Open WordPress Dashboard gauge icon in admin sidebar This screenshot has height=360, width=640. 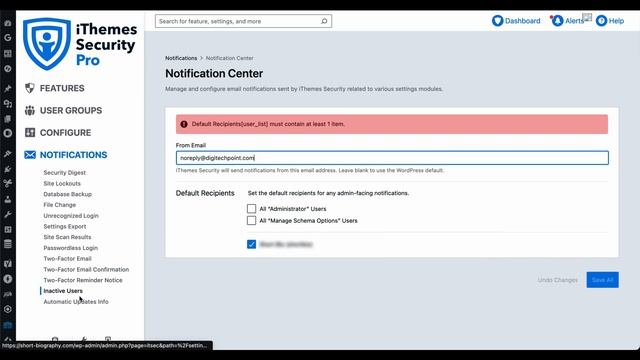8,23
